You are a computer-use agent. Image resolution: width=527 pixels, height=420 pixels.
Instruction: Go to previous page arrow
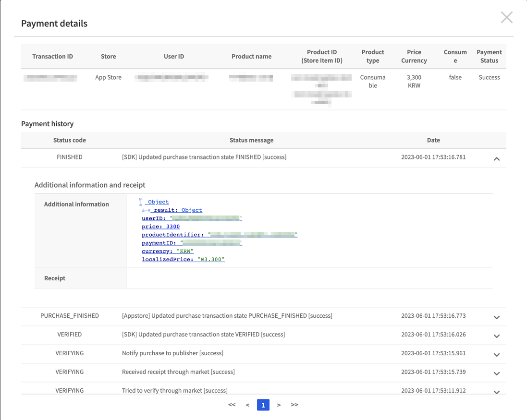tap(247, 405)
